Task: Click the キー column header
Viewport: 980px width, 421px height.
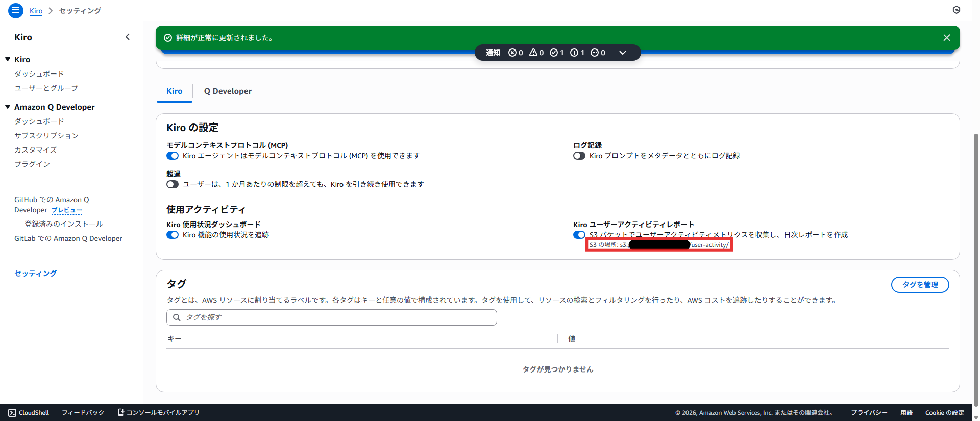Action: pos(175,339)
